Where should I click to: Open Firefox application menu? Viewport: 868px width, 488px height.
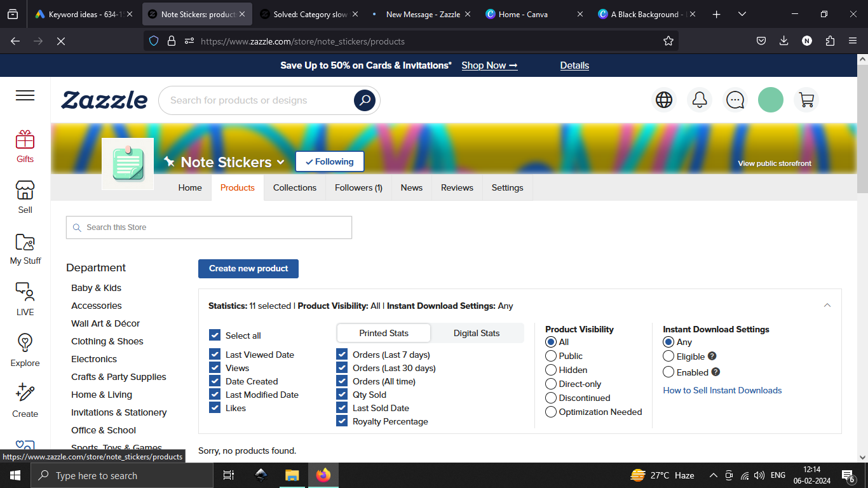point(853,41)
